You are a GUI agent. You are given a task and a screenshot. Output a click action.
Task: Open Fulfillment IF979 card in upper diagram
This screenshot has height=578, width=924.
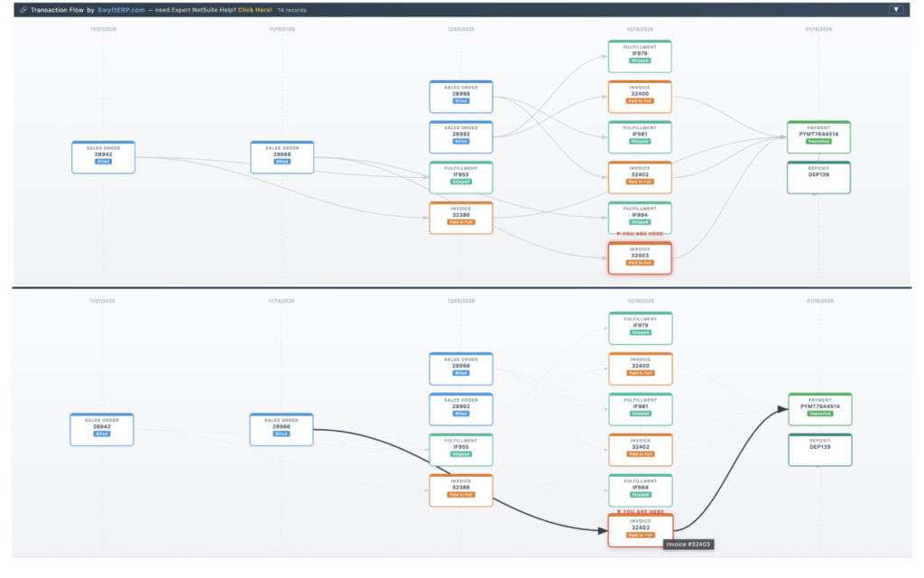click(x=640, y=56)
